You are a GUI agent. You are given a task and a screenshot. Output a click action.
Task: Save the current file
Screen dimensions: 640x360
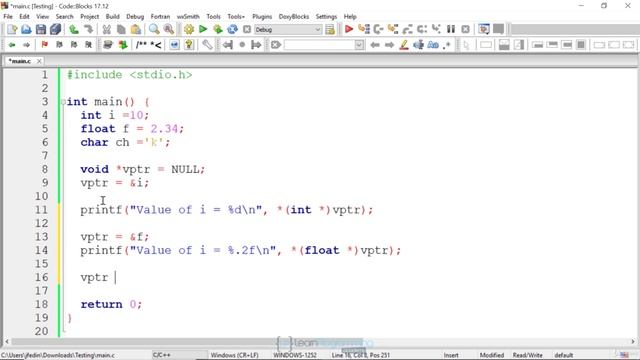pyautogui.click(x=41, y=29)
